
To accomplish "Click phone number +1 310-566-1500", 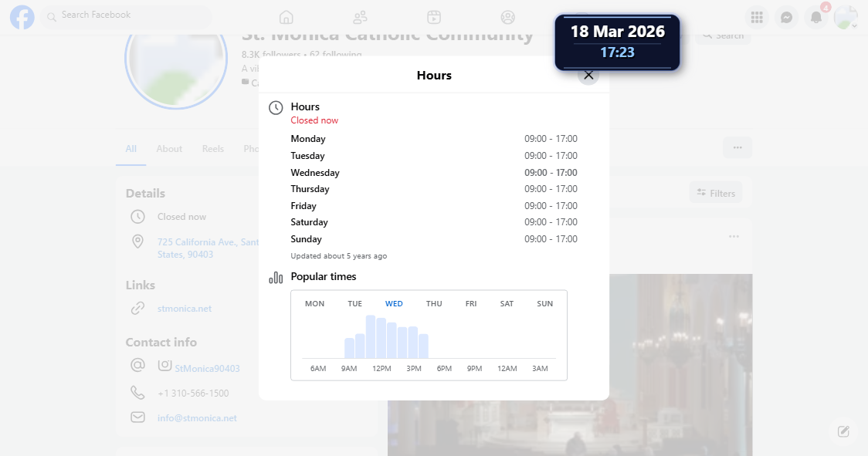I will 193,394.
